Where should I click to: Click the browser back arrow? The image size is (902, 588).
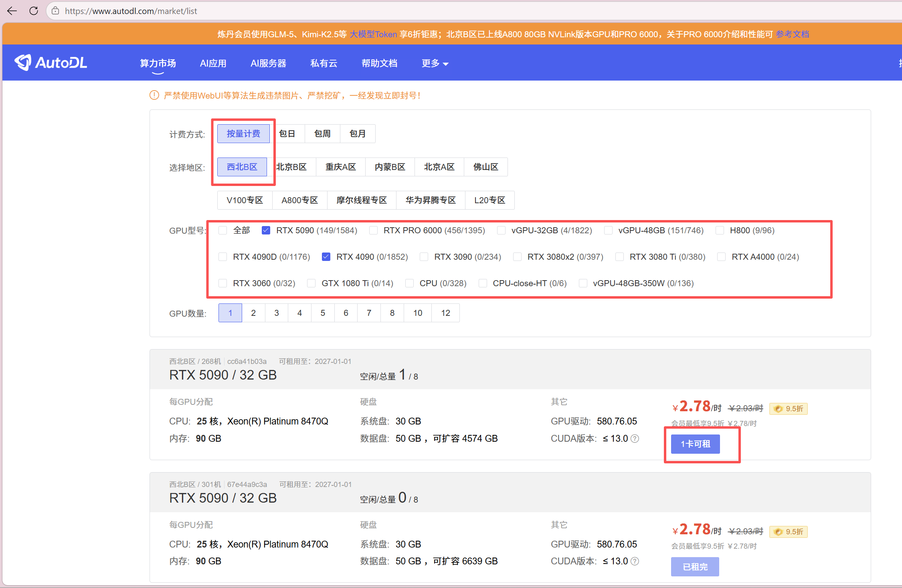[12, 11]
